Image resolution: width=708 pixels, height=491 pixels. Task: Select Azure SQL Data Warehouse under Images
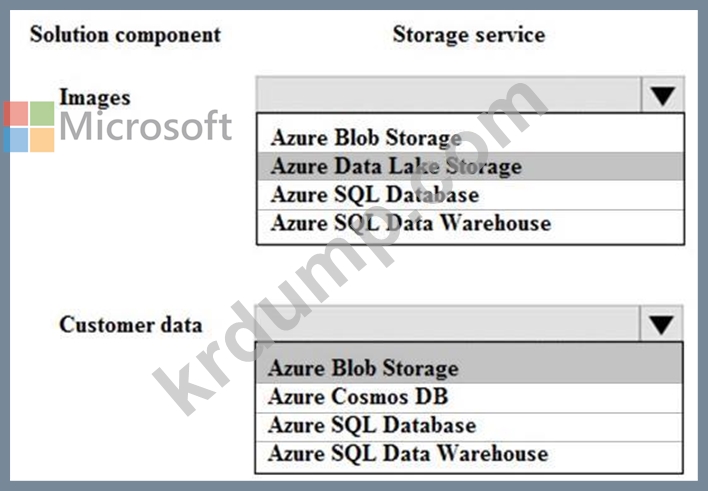pyautogui.click(x=470, y=224)
